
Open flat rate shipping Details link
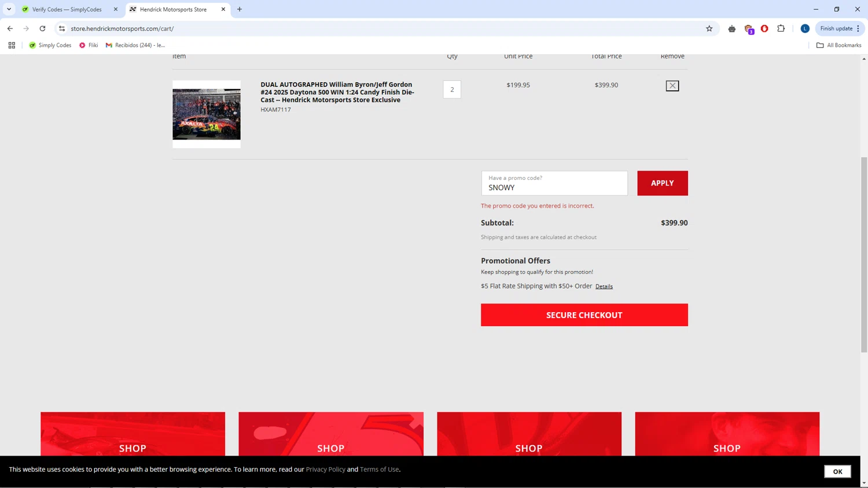(x=604, y=286)
